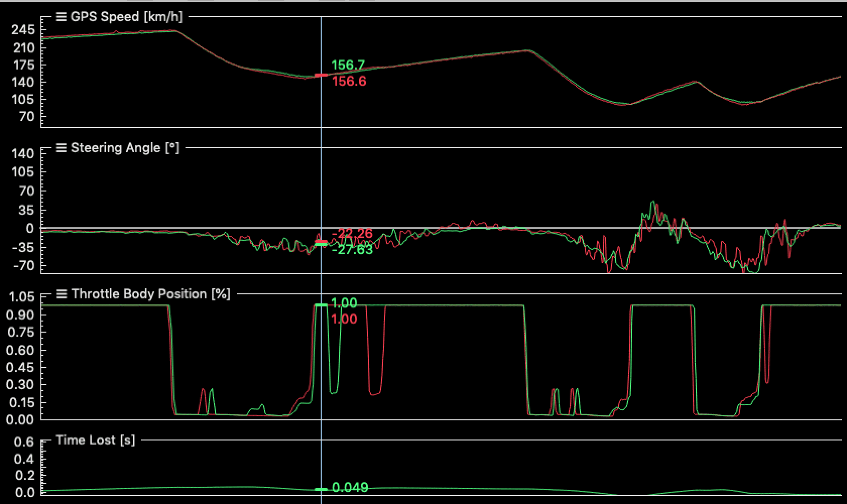This screenshot has height=504, width=847.
Task: Click the Throttle Body Position [%] title
Action: [151, 294]
